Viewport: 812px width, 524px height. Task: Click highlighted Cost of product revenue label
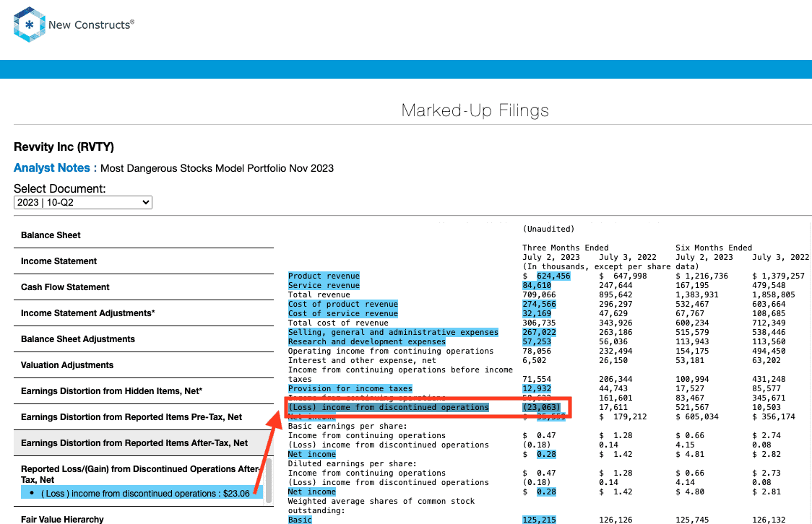coord(343,304)
